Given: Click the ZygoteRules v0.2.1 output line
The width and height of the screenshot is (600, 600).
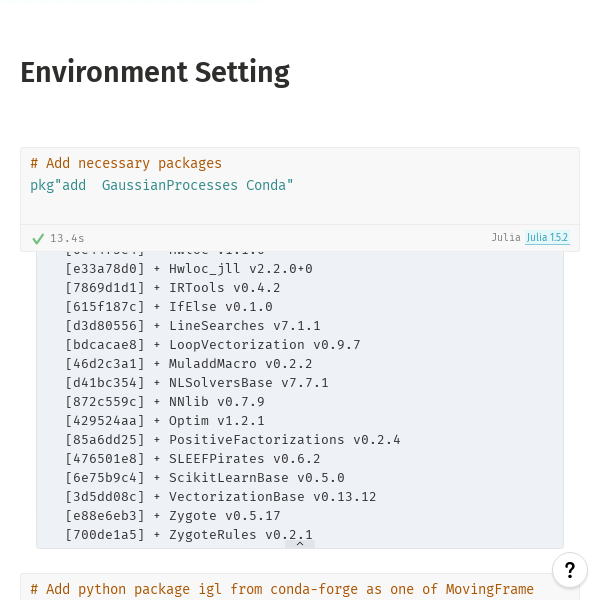Looking at the screenshot, I should coord(189,535).
